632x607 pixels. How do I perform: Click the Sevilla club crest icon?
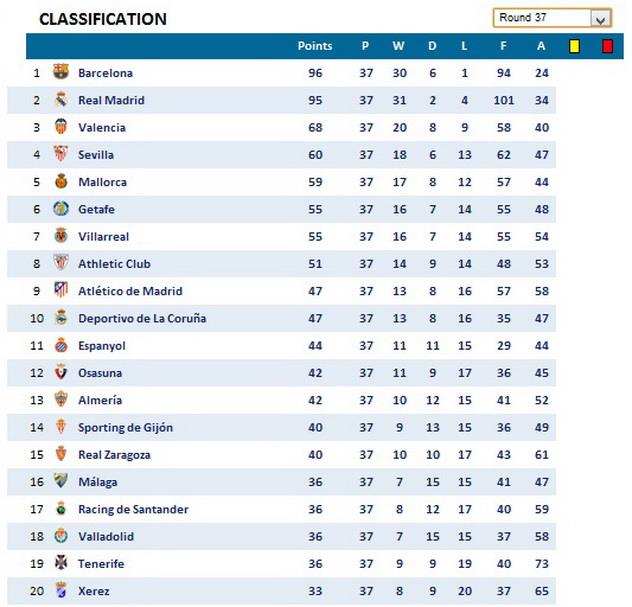[x=61, y=154]
